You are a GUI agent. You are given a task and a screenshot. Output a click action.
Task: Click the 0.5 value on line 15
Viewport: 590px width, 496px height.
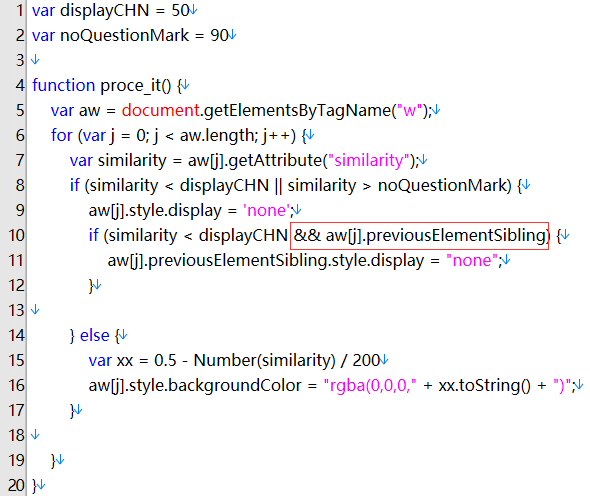(x=165, y=360)
